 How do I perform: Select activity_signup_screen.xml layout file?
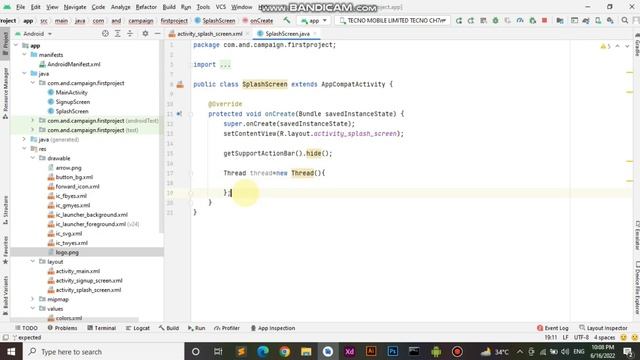(89, 280)
